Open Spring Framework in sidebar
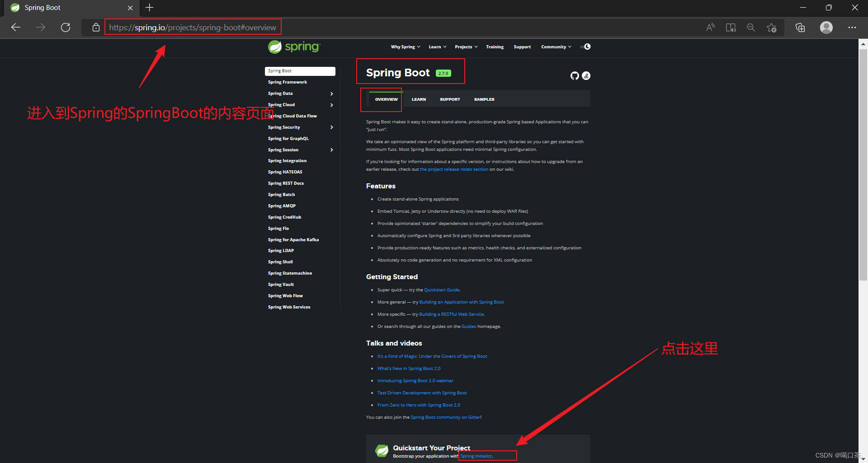Viewport: 868px width, 463px height. click(x=288, y=82)
